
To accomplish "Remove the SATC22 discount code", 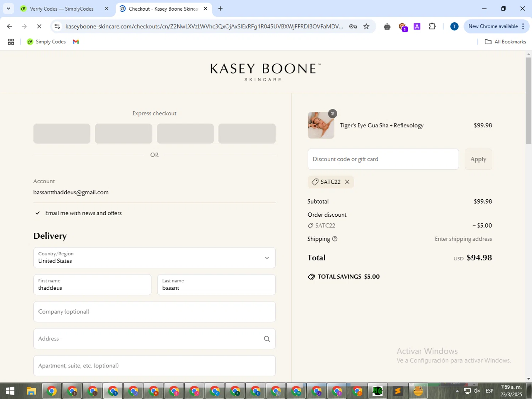I will 347,182.
